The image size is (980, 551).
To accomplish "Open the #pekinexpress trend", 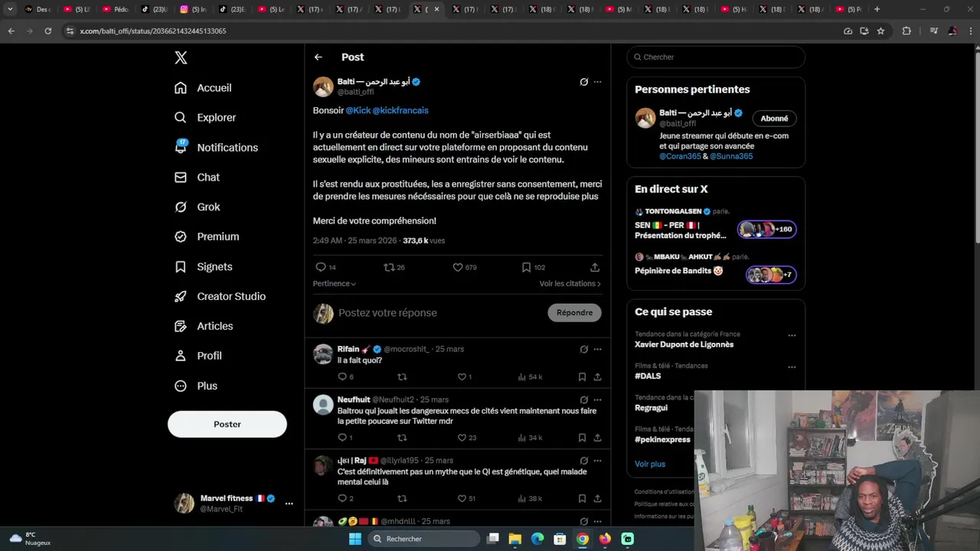I will (662, 440).
